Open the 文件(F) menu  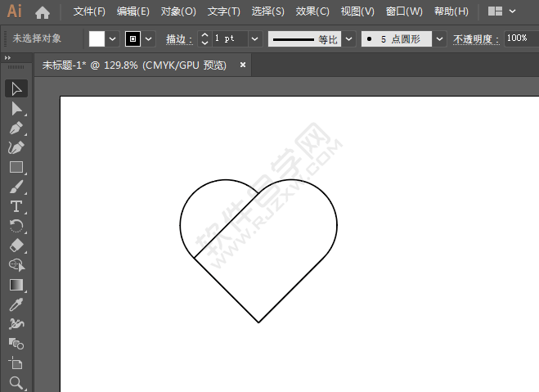(89, 11)
